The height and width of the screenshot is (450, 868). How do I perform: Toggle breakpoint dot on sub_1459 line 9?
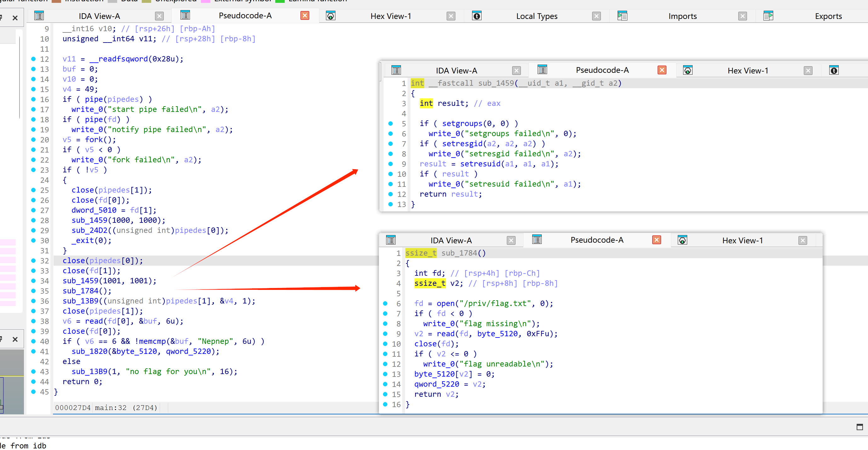tap(390, 164)
